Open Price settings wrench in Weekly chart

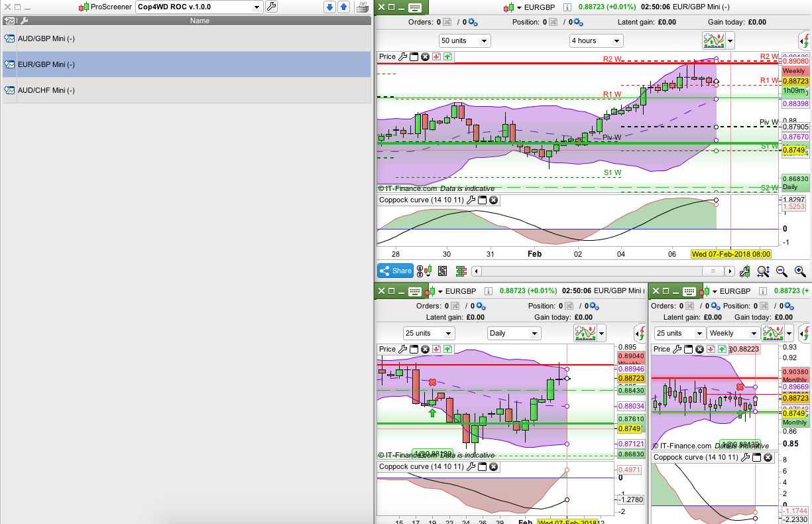pos(677,349)
